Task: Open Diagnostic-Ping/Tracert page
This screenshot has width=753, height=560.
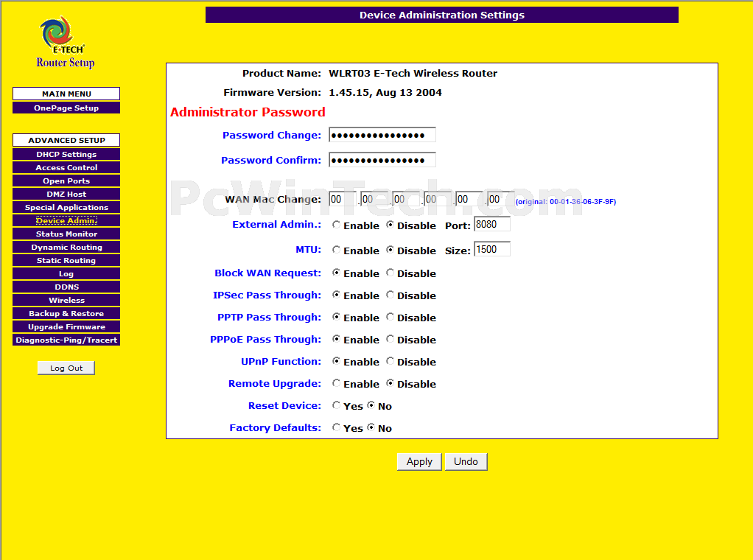Action: tap(66, 340)
